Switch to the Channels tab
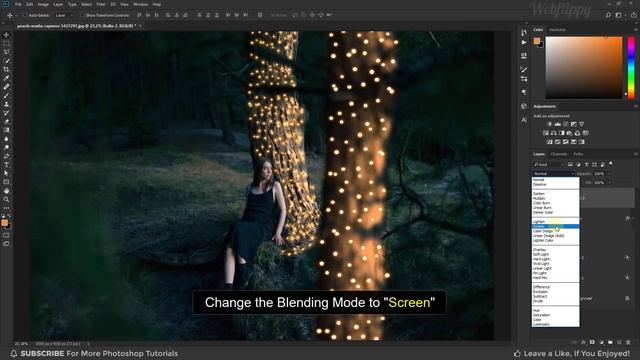Viewport: 640px width, 360px height. coord(558,154)
